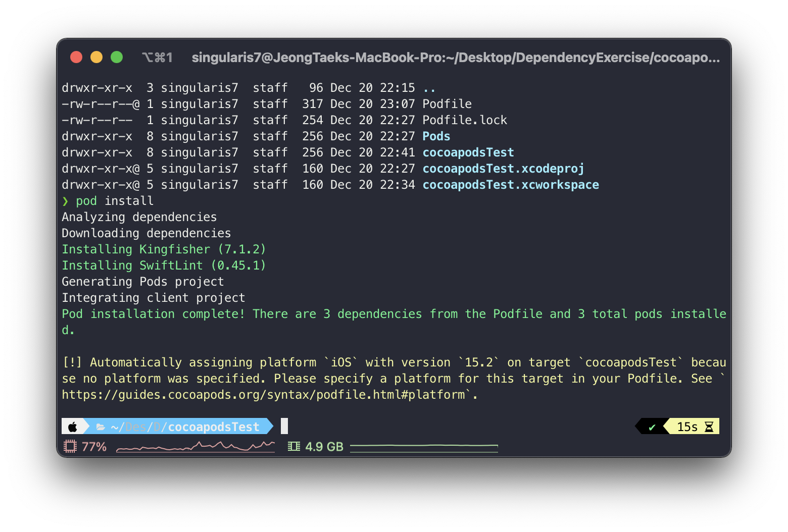788x532 pixels.
Task: Click the parent directory '..' entry
Action: (x=429, y=90)
